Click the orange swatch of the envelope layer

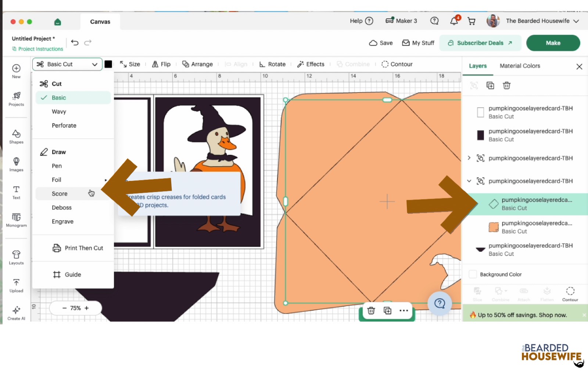pyautogui.click(x=494, y=227)
